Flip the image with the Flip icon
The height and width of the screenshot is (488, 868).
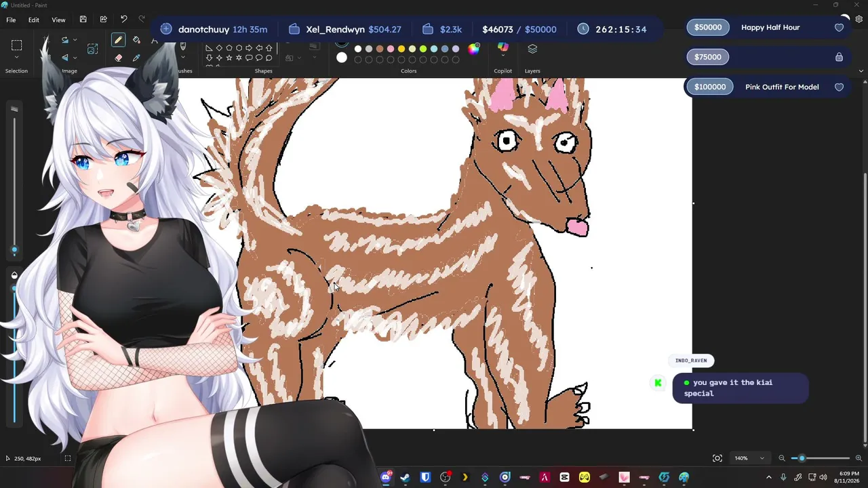click(65, 58)
